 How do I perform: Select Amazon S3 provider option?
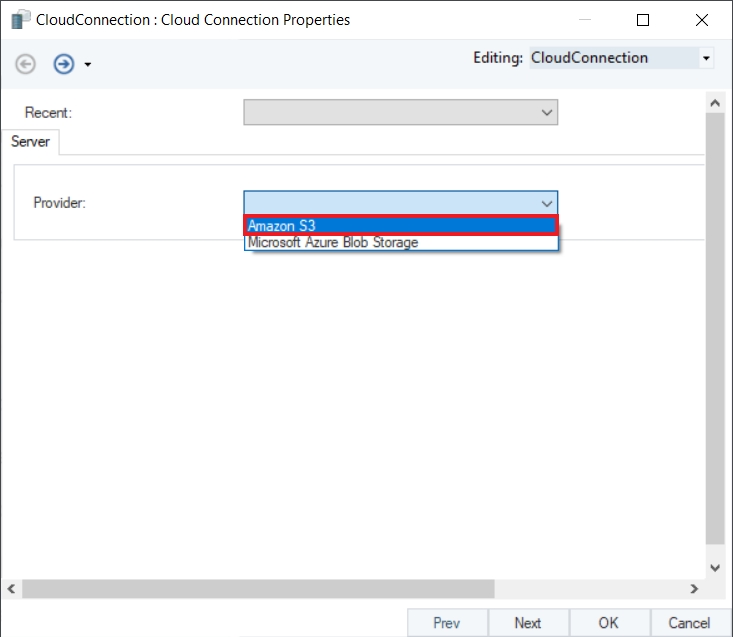click(x=401, y=226)
